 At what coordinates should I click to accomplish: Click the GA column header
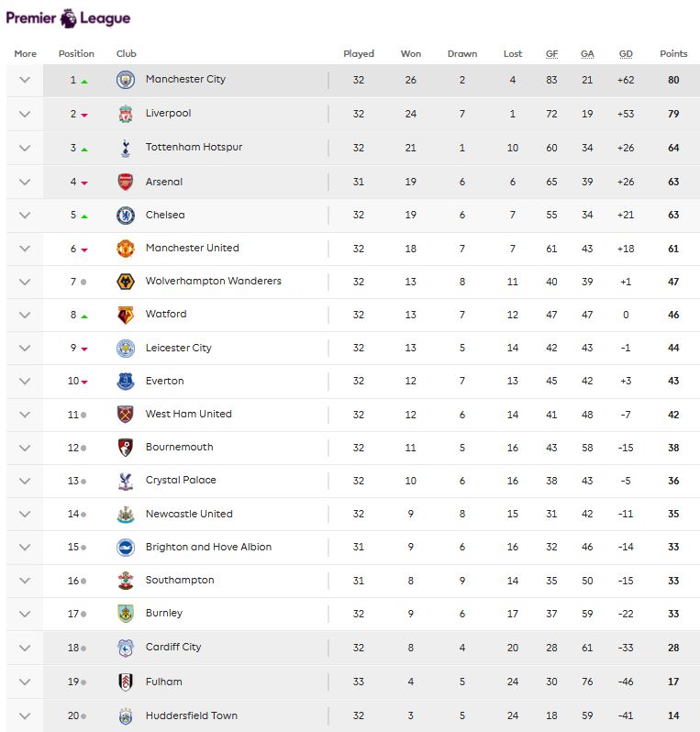(x=587, y=54)
